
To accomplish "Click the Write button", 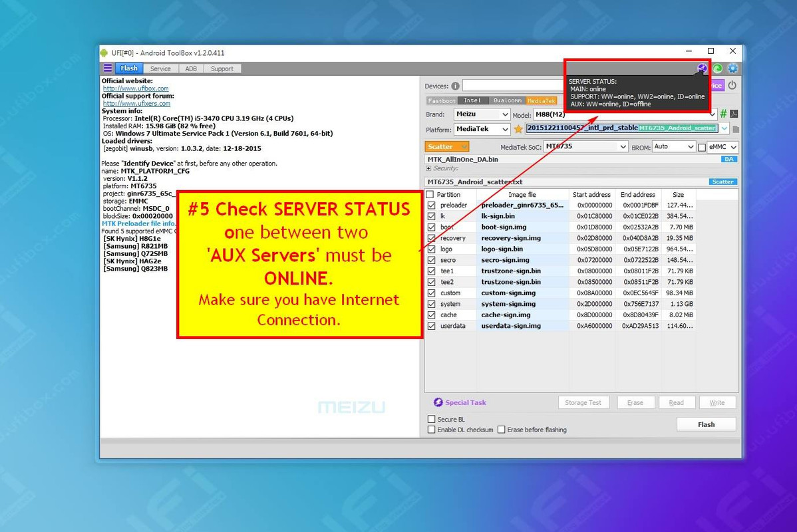I will 717,402.
